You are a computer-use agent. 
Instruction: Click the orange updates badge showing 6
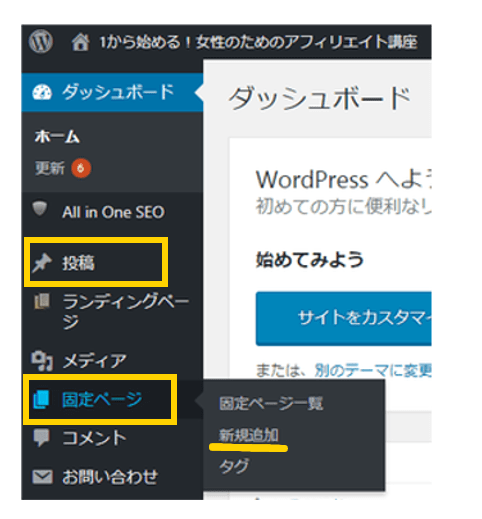click(x=81, y=168)
